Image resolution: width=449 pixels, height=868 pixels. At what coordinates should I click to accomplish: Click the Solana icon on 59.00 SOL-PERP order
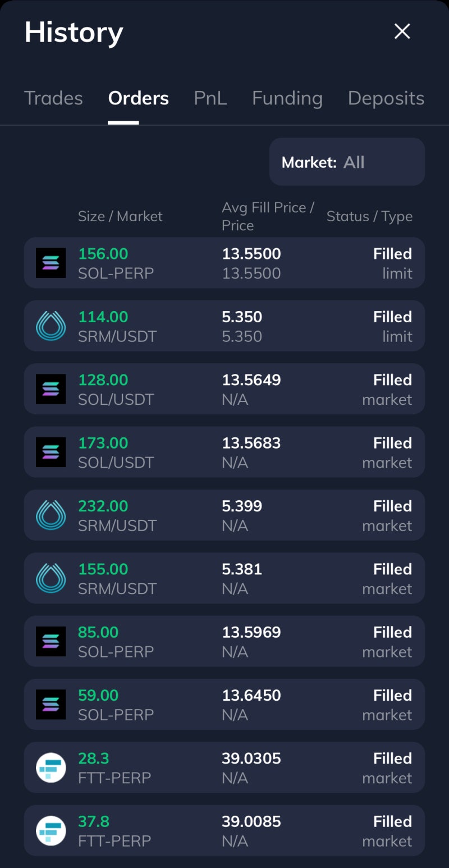click(x=51, y=705)
